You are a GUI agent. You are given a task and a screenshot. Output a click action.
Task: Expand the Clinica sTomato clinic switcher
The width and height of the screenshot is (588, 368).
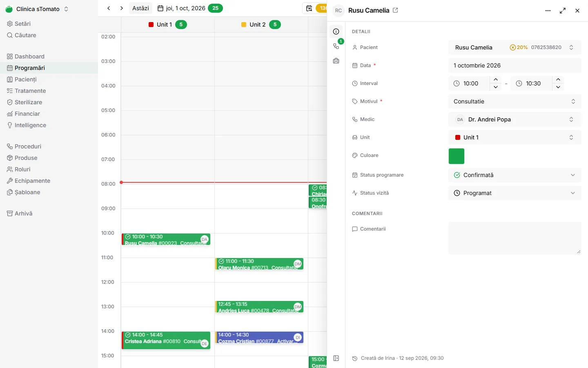38,9
